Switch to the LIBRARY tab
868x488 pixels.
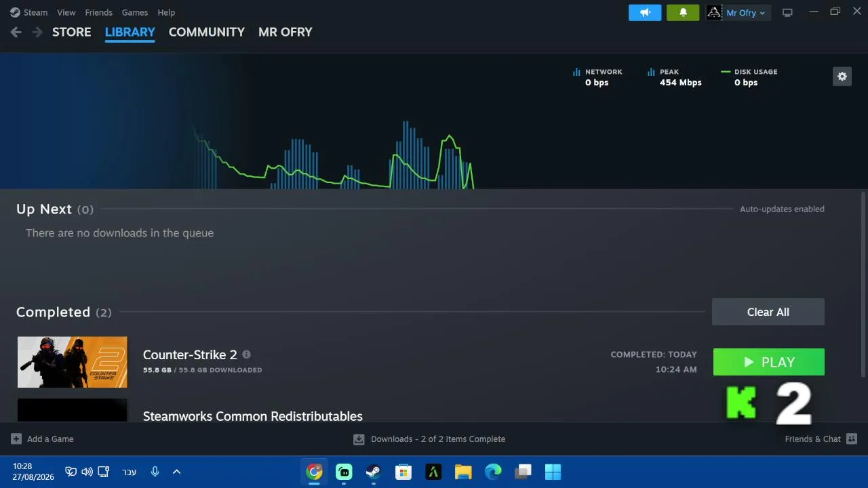pyautogui.click(x=130, y=32)
